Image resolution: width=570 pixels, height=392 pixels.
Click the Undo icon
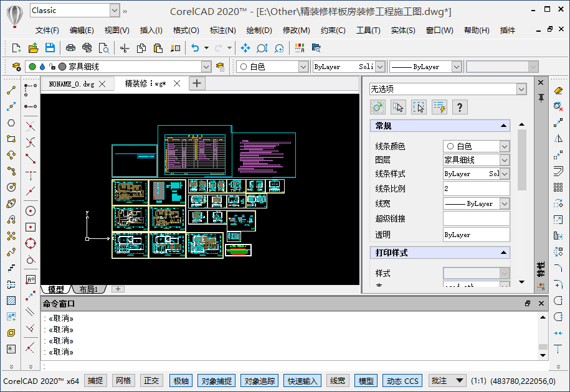click(x=195, y=48)
